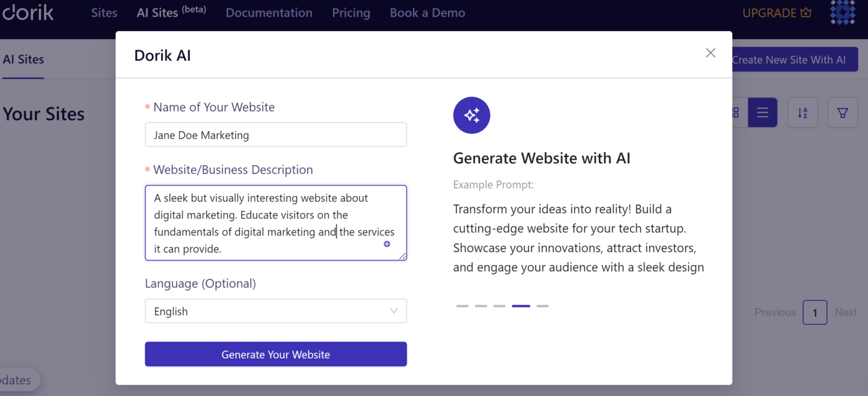The image size is (868, 396).
Task: Expand the Language dropdown showing English
Action: (276, 311)
